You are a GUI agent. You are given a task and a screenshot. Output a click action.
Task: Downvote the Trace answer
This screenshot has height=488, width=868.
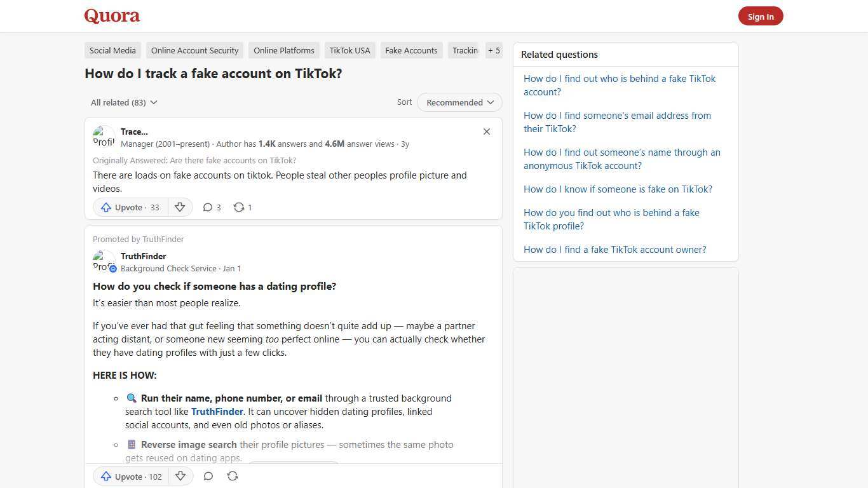[x=180, y=207]
